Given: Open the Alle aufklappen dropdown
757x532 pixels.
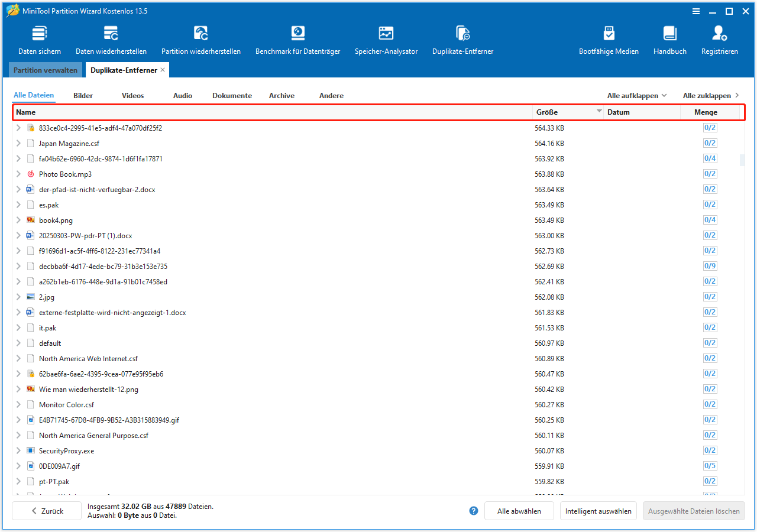Looking at the screenshot, I should (637, 95).
